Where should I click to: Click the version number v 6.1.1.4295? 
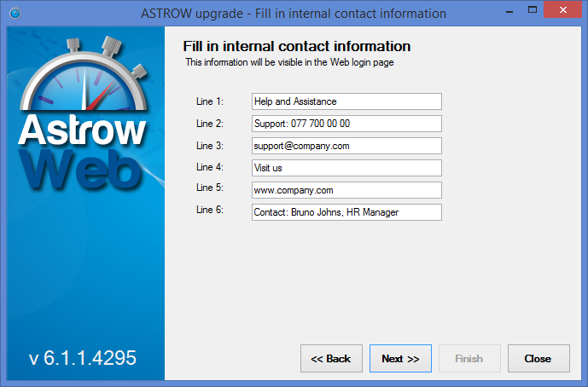click(83, 358)
